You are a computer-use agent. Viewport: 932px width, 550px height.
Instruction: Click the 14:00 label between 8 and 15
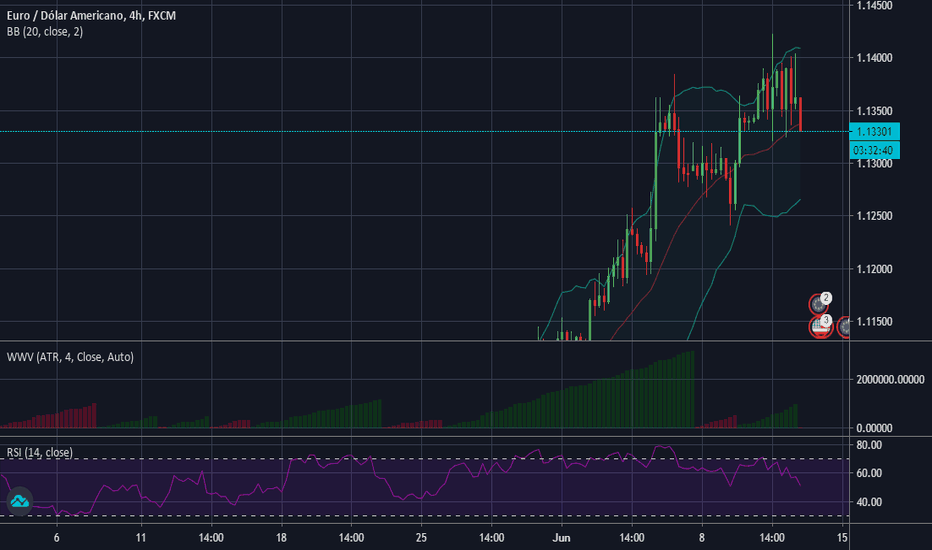tap(772, 538)
